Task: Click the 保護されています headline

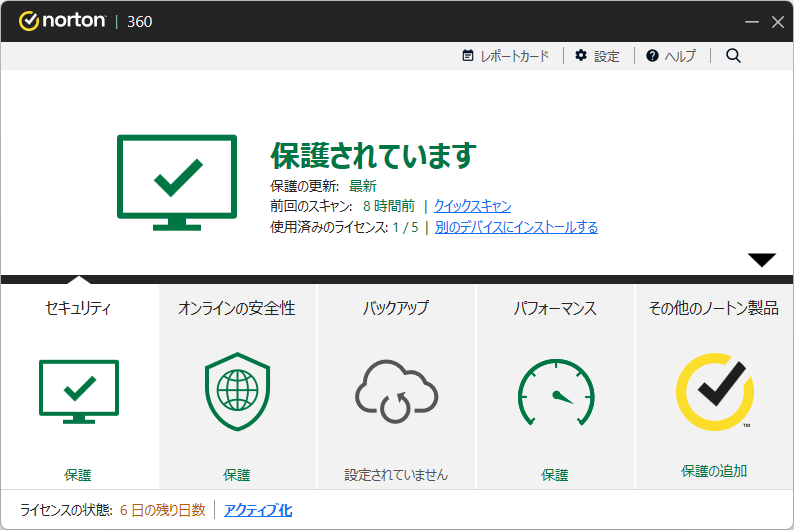Action: [374, 155]
